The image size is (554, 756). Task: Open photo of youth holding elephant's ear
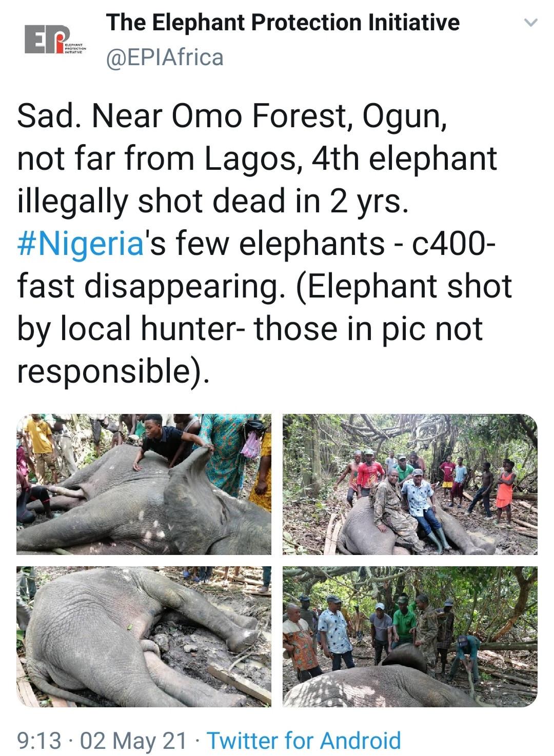click(x=144, y=484)
